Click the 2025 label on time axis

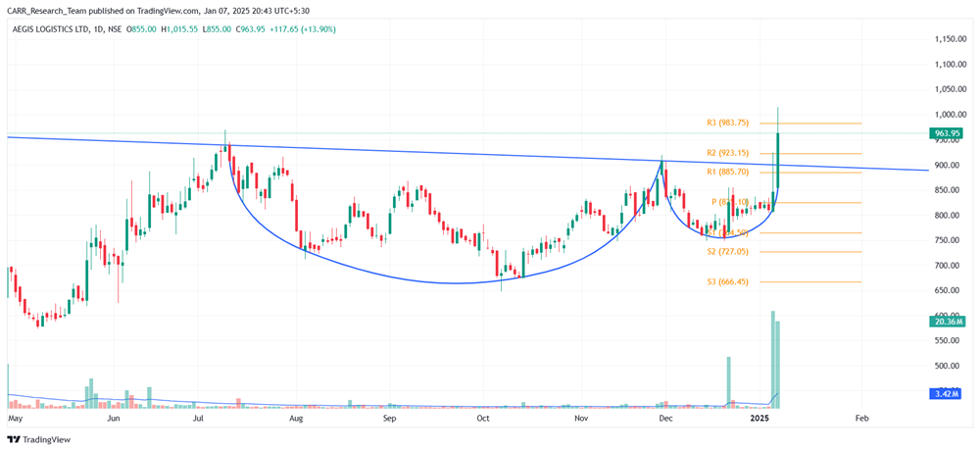click(x=761, y=418)
